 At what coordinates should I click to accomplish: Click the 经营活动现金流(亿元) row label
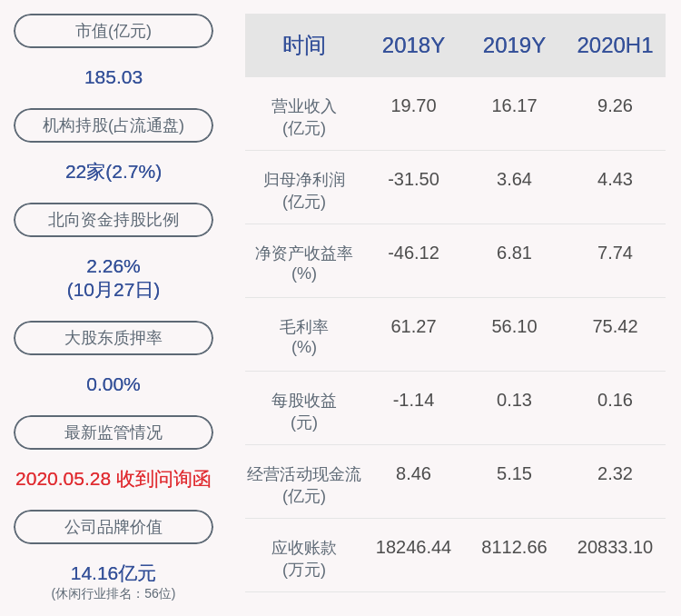point(304,485)
